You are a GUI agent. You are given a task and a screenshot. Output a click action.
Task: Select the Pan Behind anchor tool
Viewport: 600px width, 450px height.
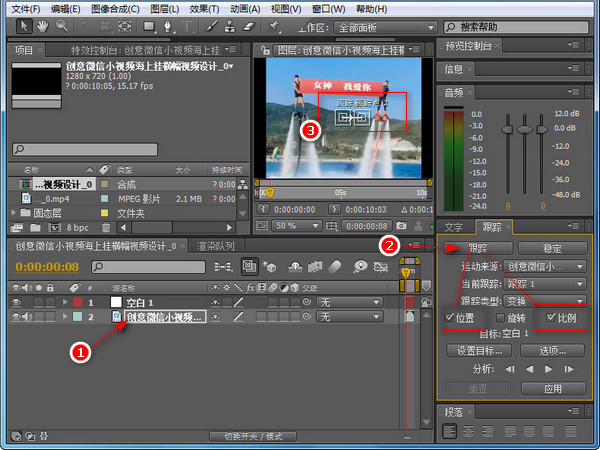(x=124, y=26)
